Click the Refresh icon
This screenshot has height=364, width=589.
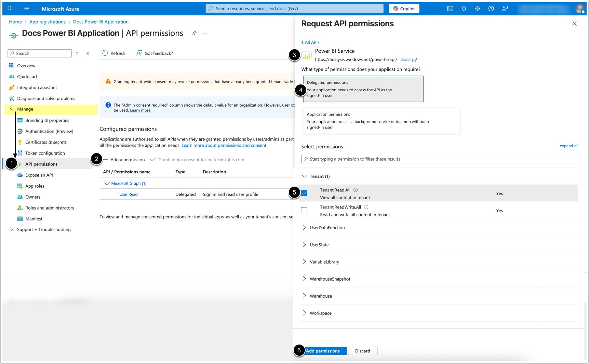[105, 53]
